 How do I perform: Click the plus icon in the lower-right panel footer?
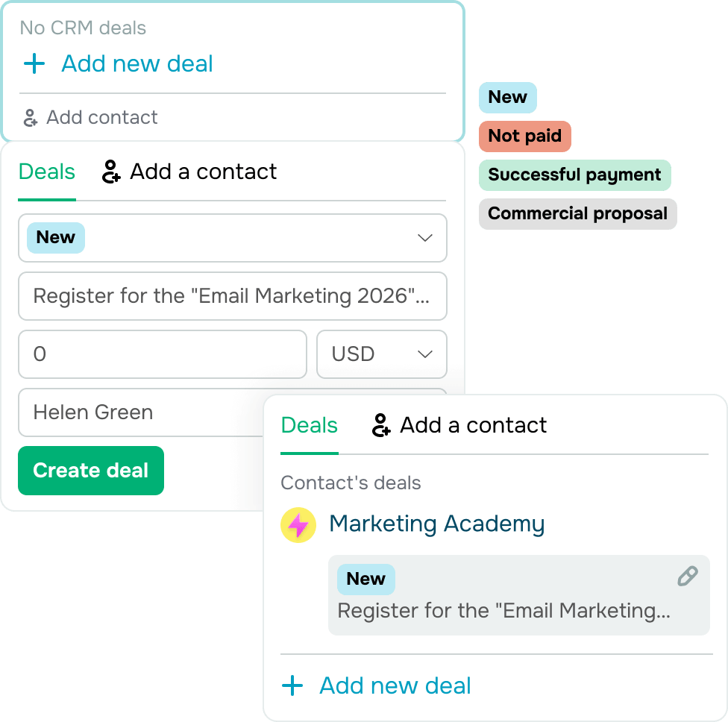tap(293, 686)
